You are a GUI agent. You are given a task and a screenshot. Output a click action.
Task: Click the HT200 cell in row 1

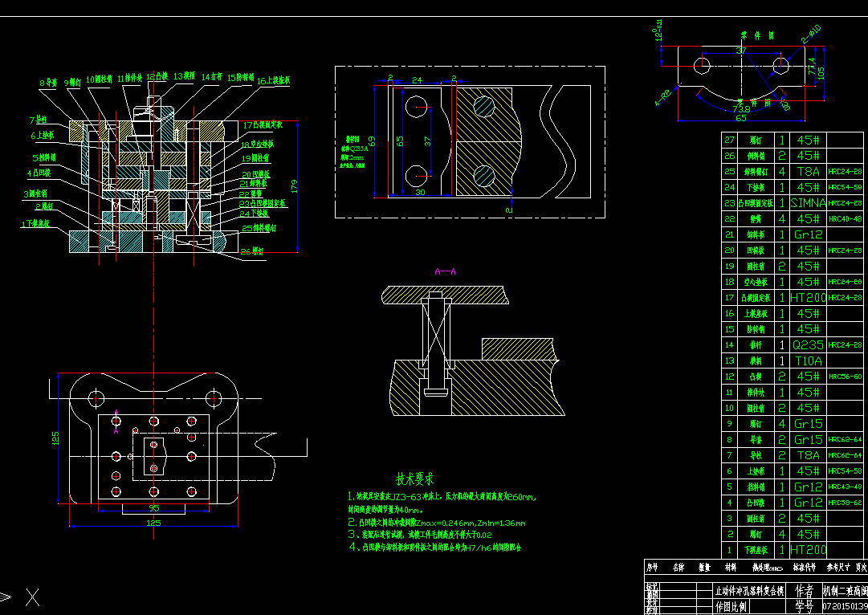809,550
